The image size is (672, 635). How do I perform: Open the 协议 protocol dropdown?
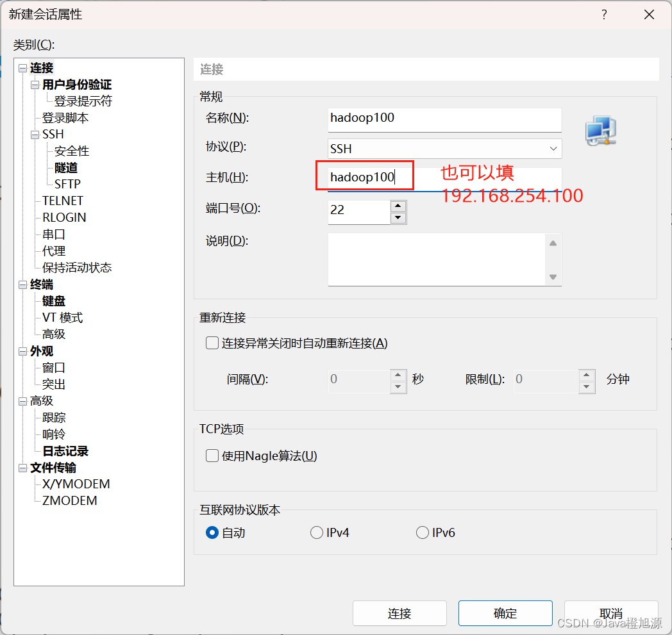pyautogui.click(x=553, y=149)
